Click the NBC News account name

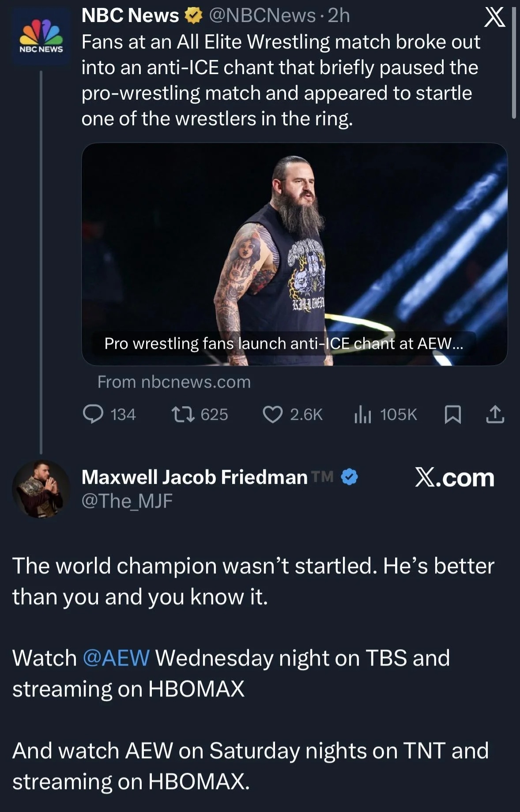point(130,15)
